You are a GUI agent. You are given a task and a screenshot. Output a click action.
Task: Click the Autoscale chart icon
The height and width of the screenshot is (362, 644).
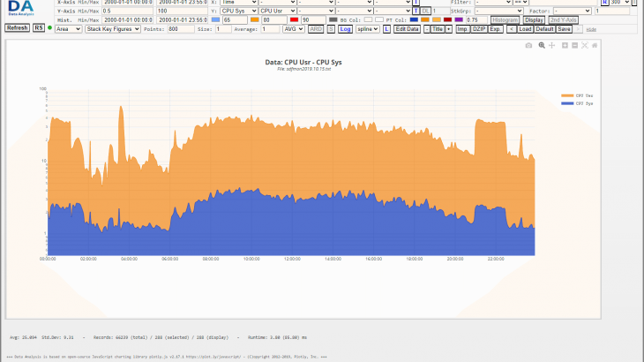tap(585, 45)
